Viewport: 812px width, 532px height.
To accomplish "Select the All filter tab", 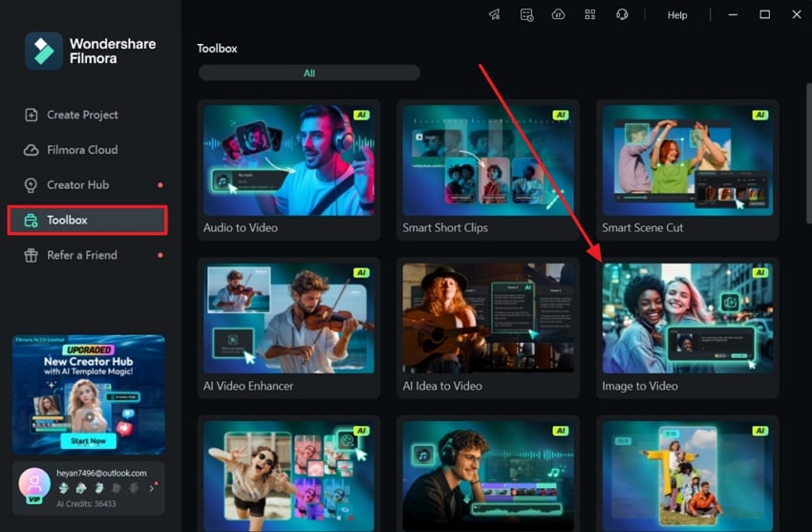I will click(310, 73).
